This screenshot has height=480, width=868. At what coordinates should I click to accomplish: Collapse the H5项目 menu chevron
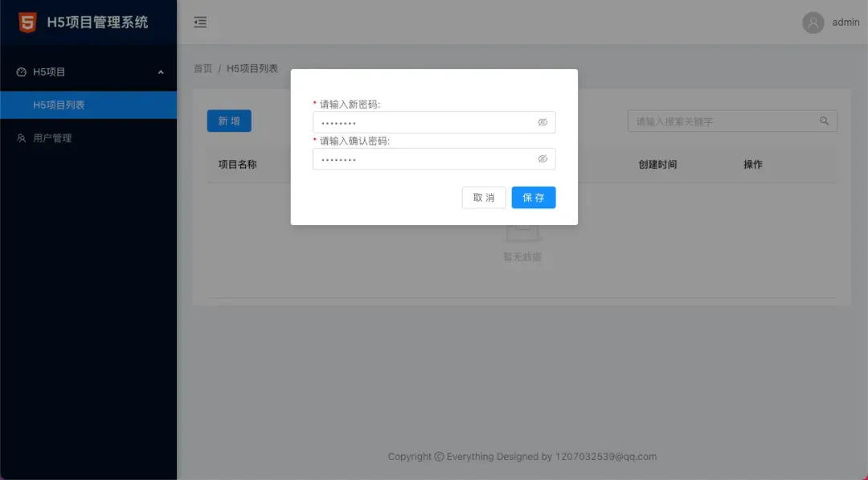(x=161, y=72)
